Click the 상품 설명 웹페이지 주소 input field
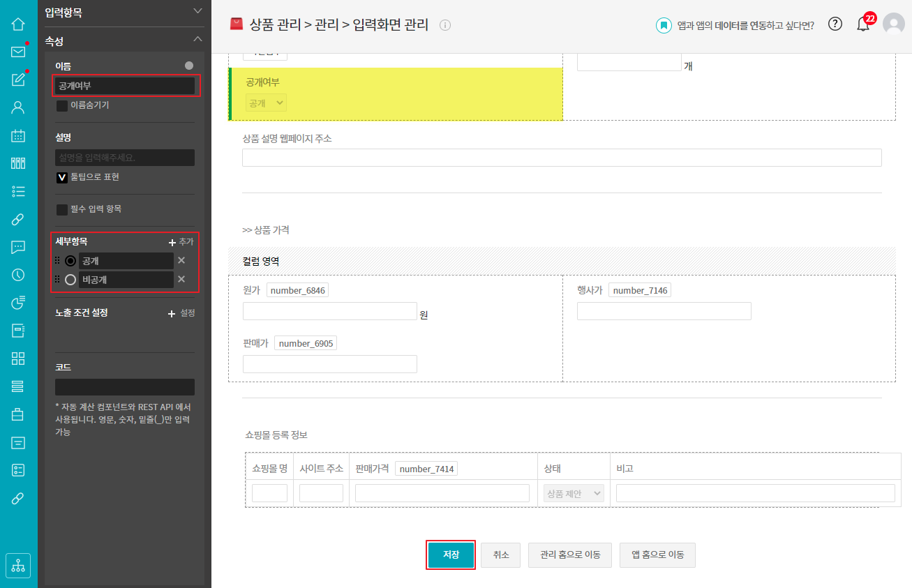This screenshot has height=588, width=912. (562, 158)
